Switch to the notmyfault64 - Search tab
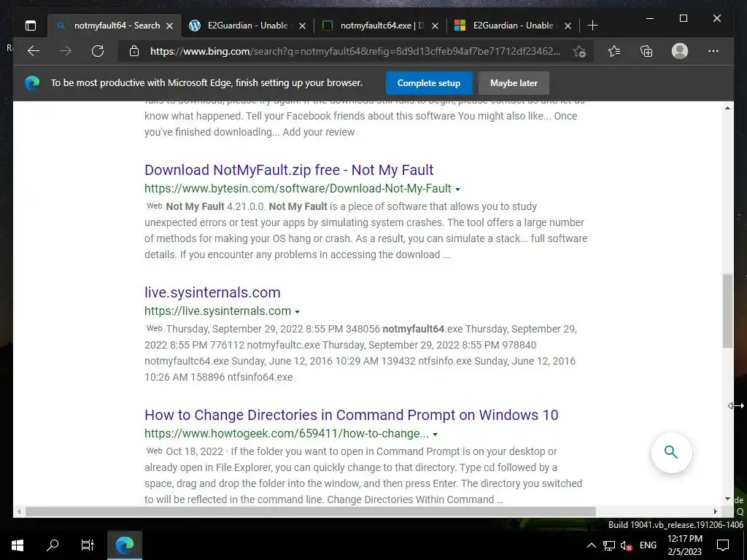 click(x=115, y=26)
